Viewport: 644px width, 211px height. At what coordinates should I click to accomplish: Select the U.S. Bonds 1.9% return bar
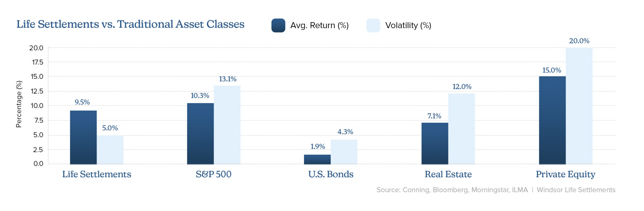click(317, 159)
